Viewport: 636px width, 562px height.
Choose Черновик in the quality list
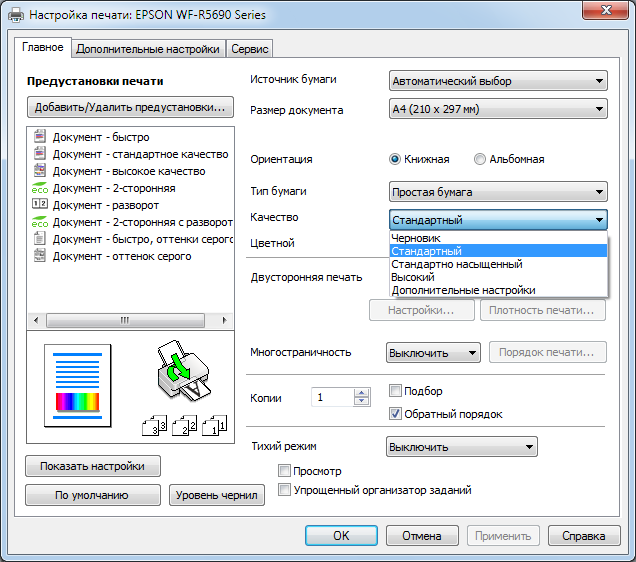498,238
